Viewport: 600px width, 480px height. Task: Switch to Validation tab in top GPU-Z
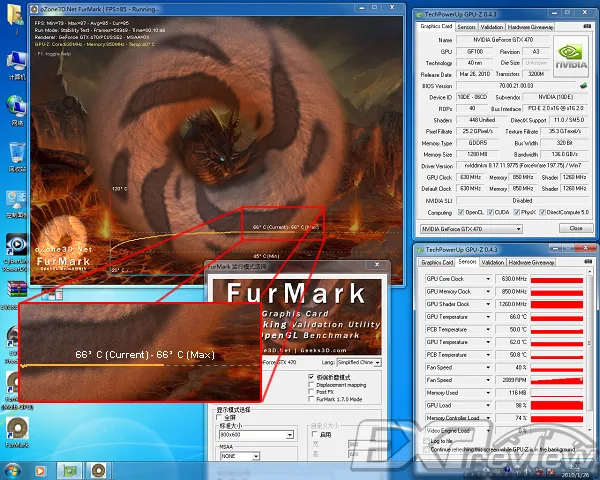494,26
